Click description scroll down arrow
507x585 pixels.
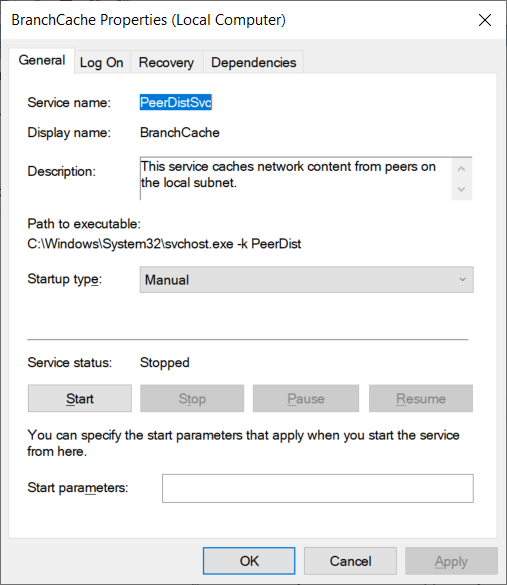[x=461, y=189]
